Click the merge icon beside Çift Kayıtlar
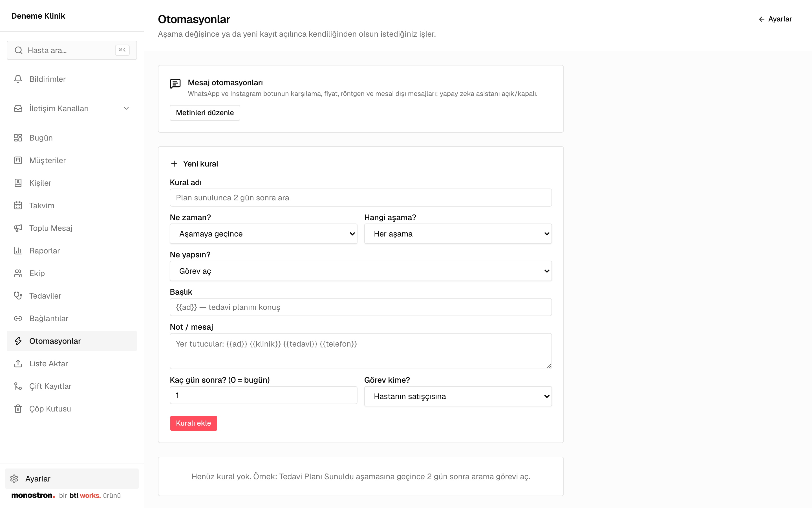 point(18,386)
